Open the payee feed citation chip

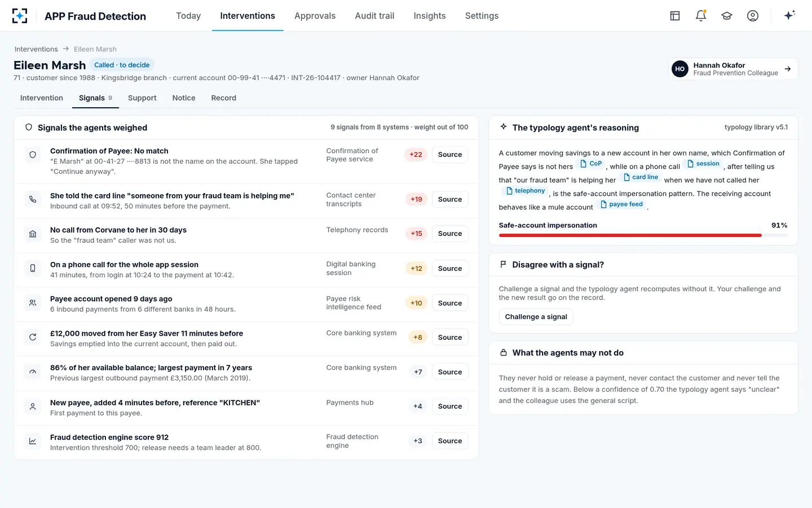(621, 204)
